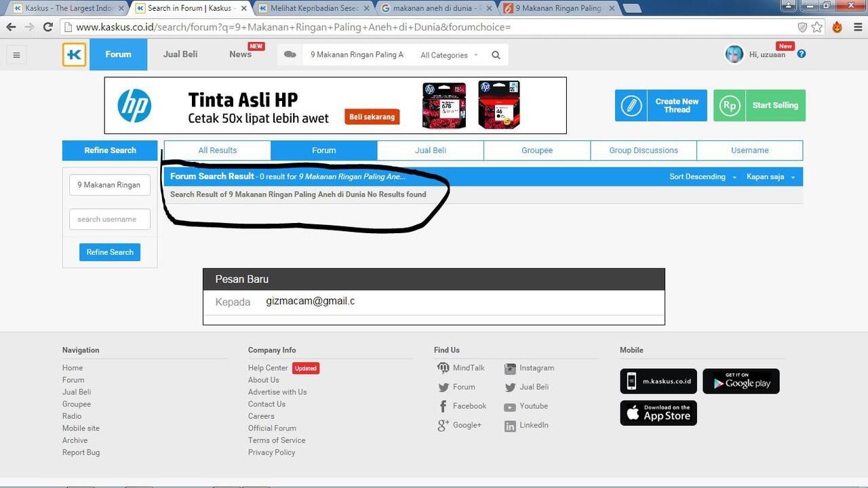Image resolution: width=868 pixels, height=488 pixels.
Task: Open m.kaskus.co.id mobile badge
Action: tap(658, 382)
